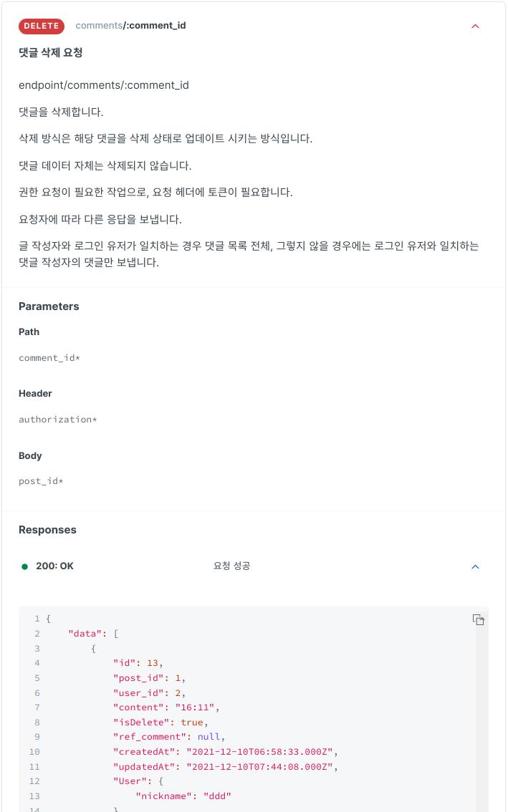Select the Header subsection label

(x=35, y=393)
